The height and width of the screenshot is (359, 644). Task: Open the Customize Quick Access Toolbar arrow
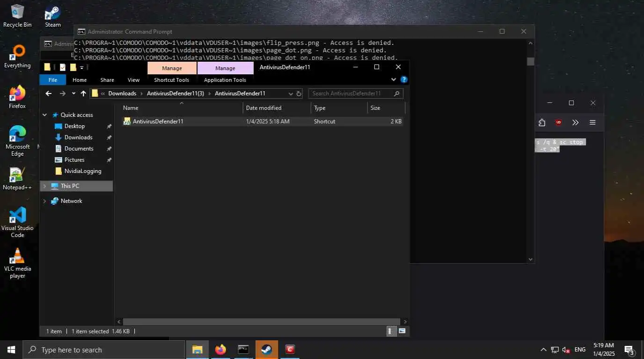(x=81, y=67)
